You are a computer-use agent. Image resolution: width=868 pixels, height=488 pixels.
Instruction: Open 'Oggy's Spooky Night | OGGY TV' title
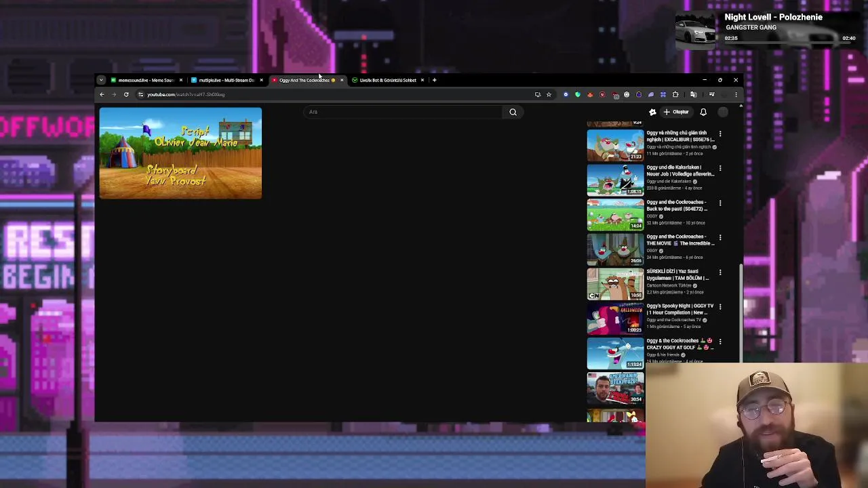pyautogui.click(x=680, y=309)
